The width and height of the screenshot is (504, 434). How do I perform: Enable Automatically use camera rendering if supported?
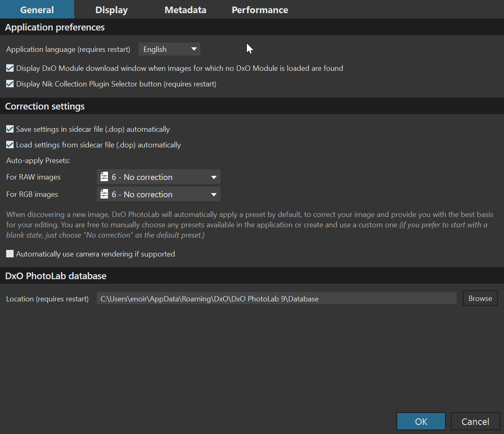pyautogui.click(x=10, y=254)
